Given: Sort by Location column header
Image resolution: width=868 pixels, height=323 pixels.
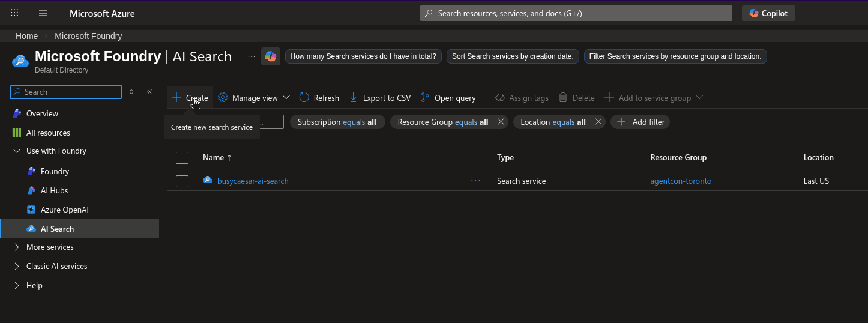Looking at the screenshot, I should 819,157.
